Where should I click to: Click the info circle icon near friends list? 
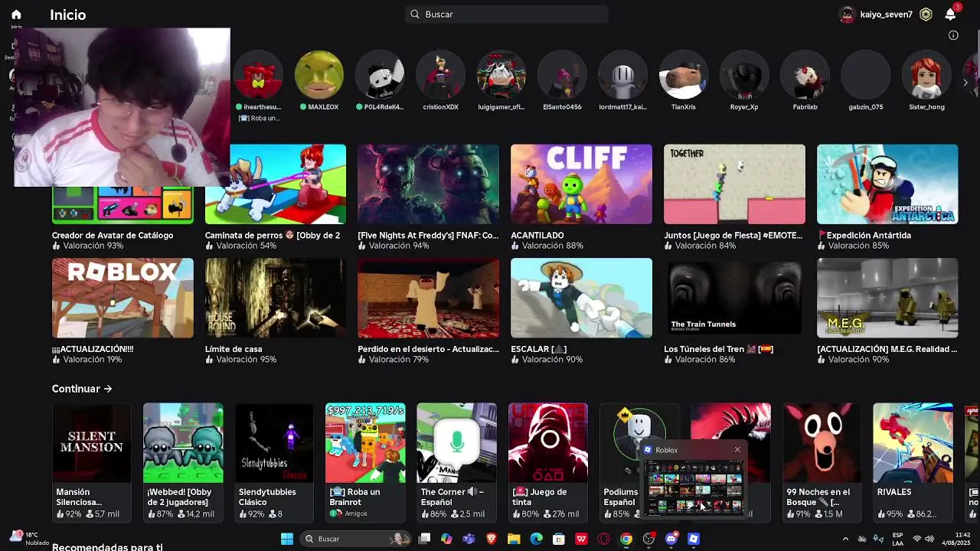click(953, 35)
